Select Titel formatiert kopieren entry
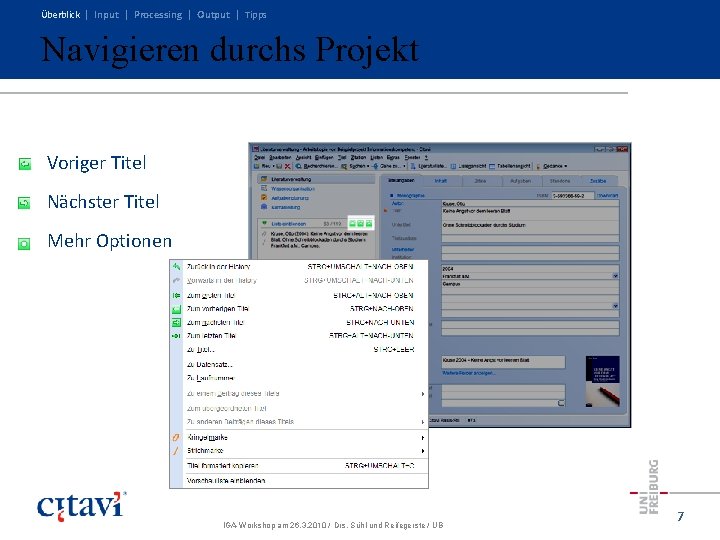720x540 pixels. 299,466
